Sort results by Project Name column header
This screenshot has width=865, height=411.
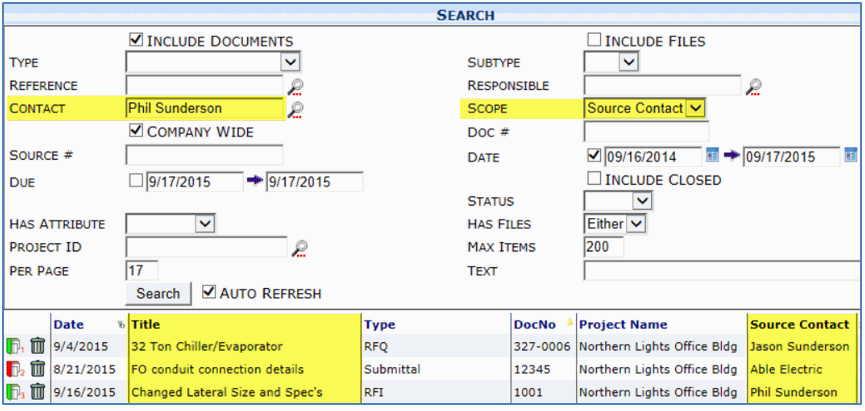click(623, 325)
